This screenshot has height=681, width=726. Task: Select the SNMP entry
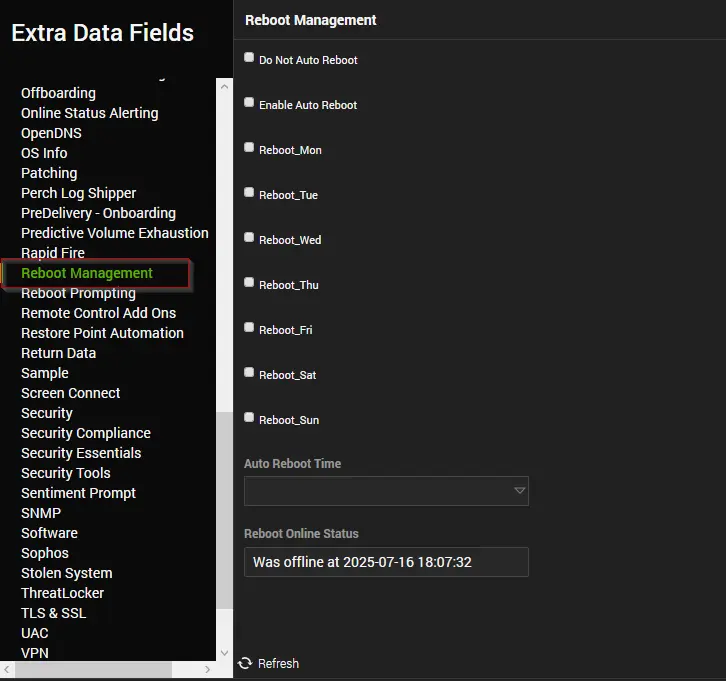[41, 513]
